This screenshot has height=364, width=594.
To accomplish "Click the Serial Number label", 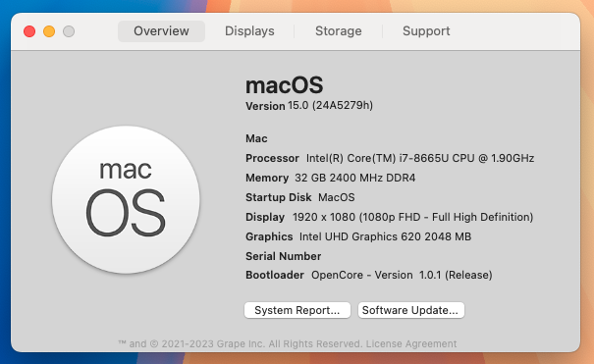I will pyautogui.click(x=284, y=256).
